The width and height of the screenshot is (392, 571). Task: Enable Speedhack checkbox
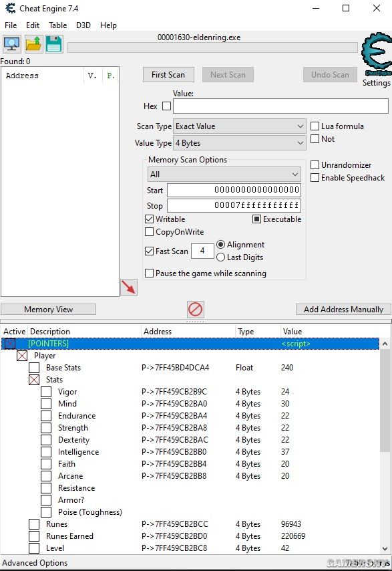tap(315, 178)
